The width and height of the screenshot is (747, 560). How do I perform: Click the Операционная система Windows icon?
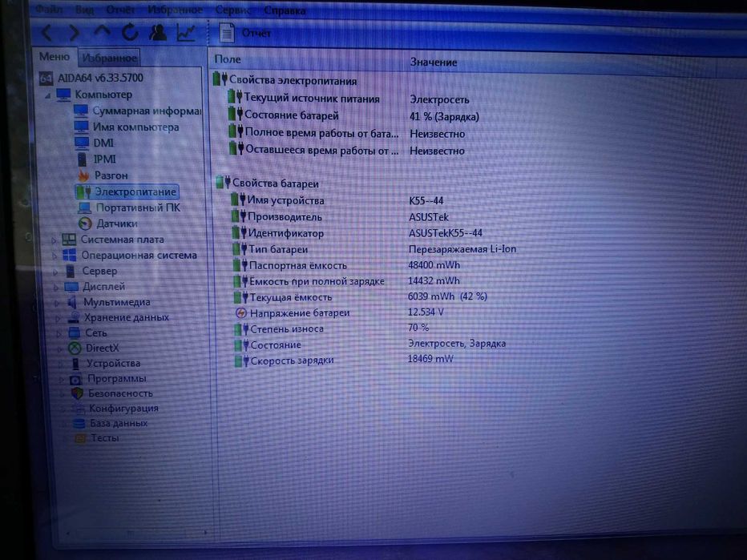70,255
